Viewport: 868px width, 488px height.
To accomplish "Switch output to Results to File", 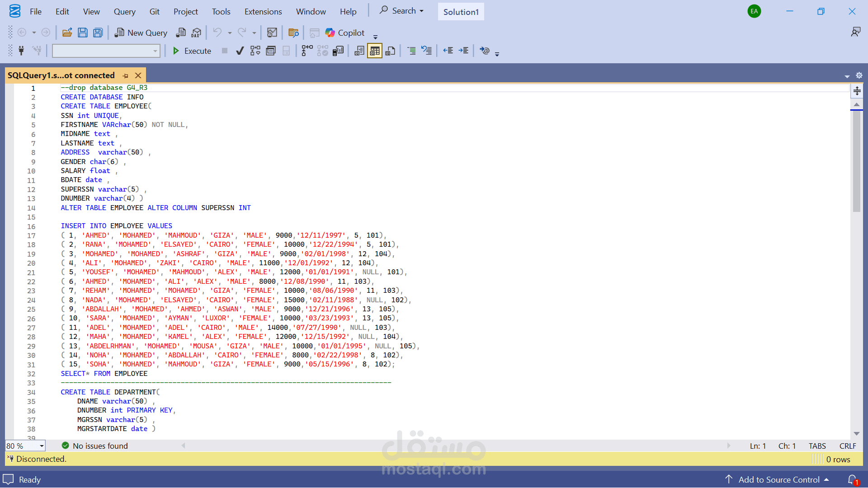I will point(390,51).
